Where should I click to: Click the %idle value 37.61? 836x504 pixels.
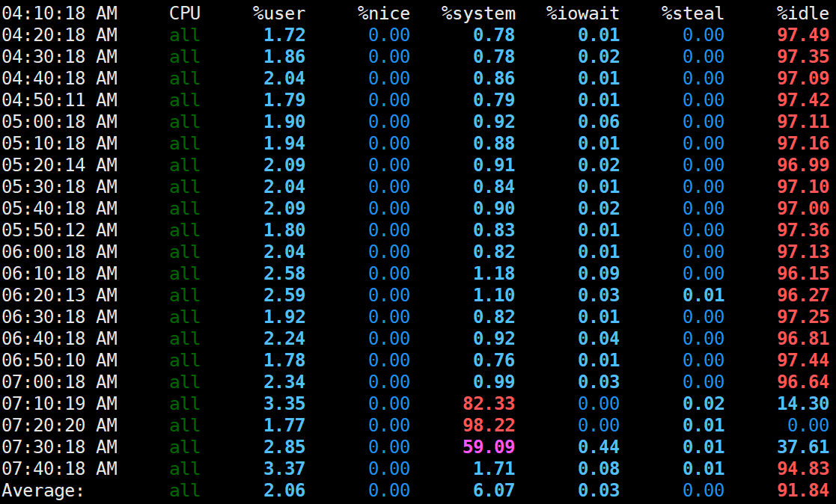[803, 447]
